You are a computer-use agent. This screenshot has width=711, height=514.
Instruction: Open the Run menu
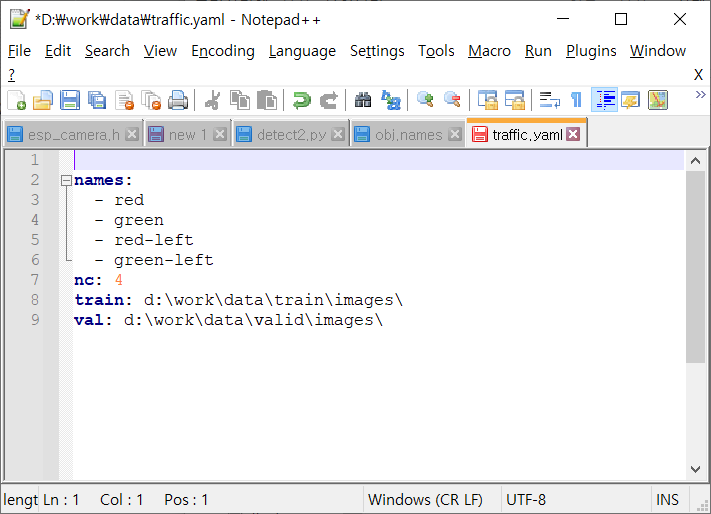pyautogui.click(x=538, y=51)
